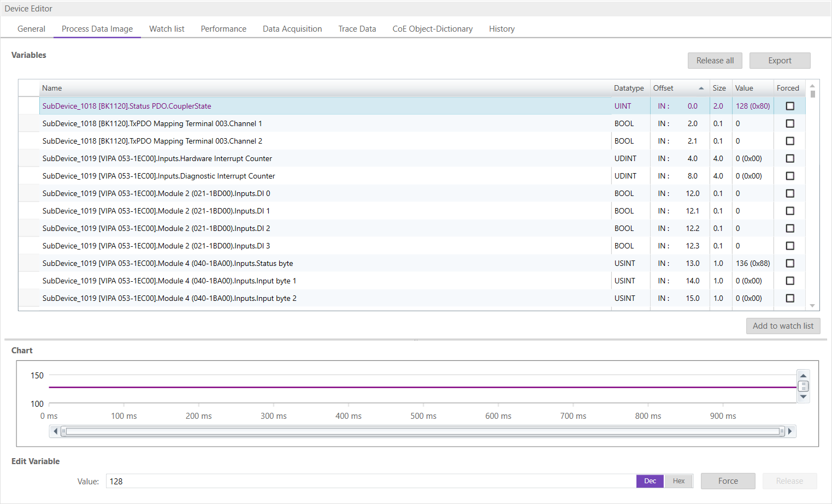Sort table by Datatype column header
Image resolution: width=832 pixels, height=504 pixels.
[x=628, y=88]
